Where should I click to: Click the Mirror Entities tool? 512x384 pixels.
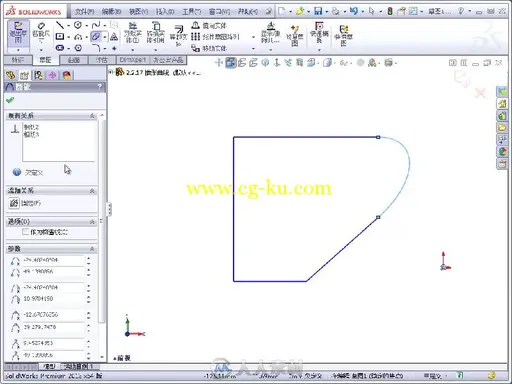coord(209,25)
